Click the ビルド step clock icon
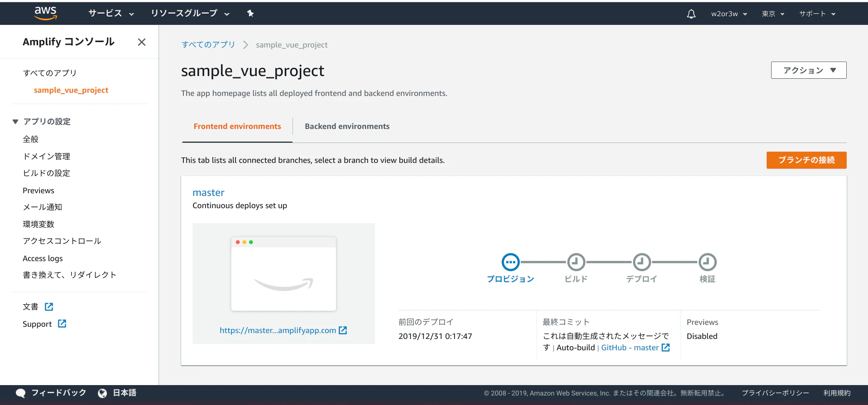The image size is (868, 405). click(576, 262)
